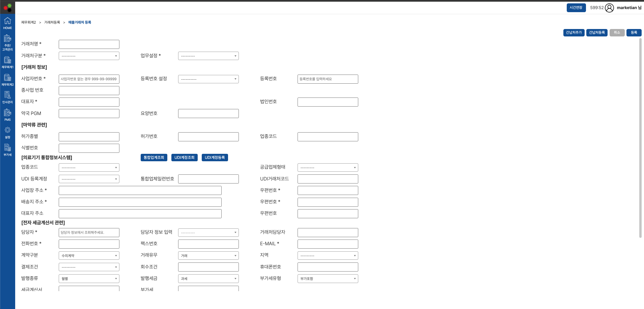Screen dimensions: 644x309
Task: Open the 부가세유형 dropdown showing 부가포함
Action: [x=328, y=279]
